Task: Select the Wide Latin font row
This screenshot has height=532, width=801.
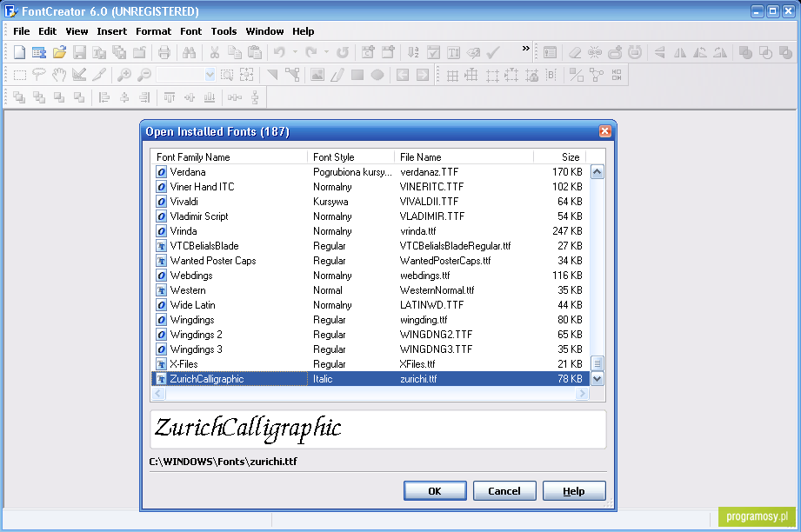Action: (370, 305)
